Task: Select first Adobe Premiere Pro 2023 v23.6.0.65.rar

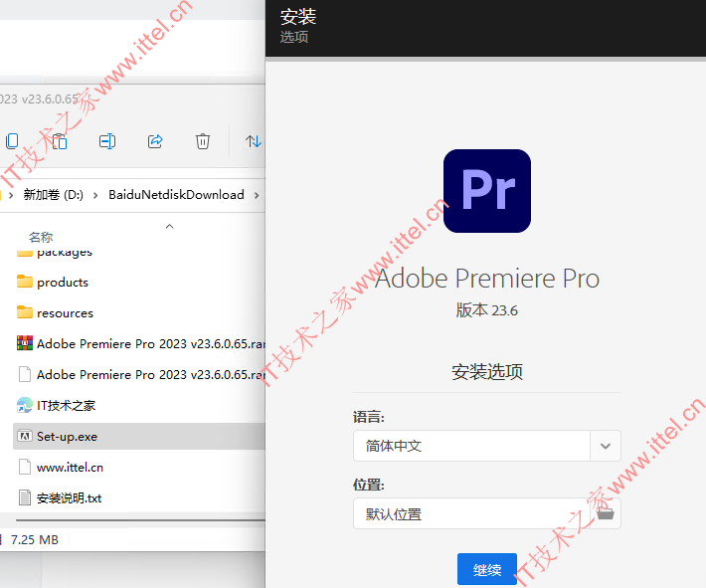Action: coord(151,343)
